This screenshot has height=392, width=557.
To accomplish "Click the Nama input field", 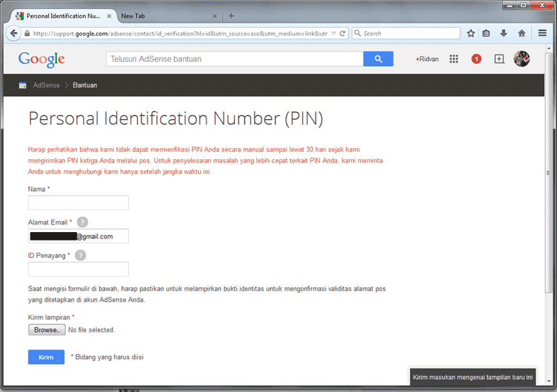I will pyautogui.click(x=79, y=202).
